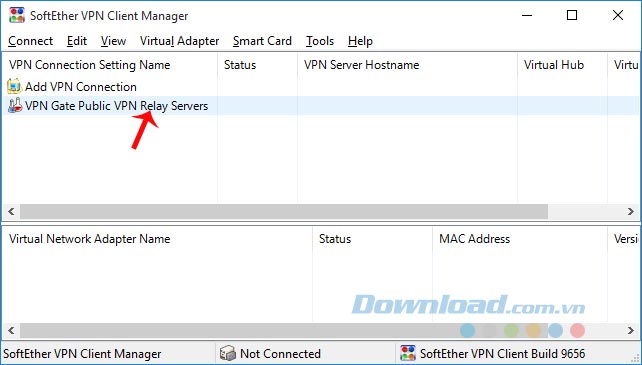This screenshot has height=365, width=642.
Task: Open the Help menu
Action: [360, 41]
